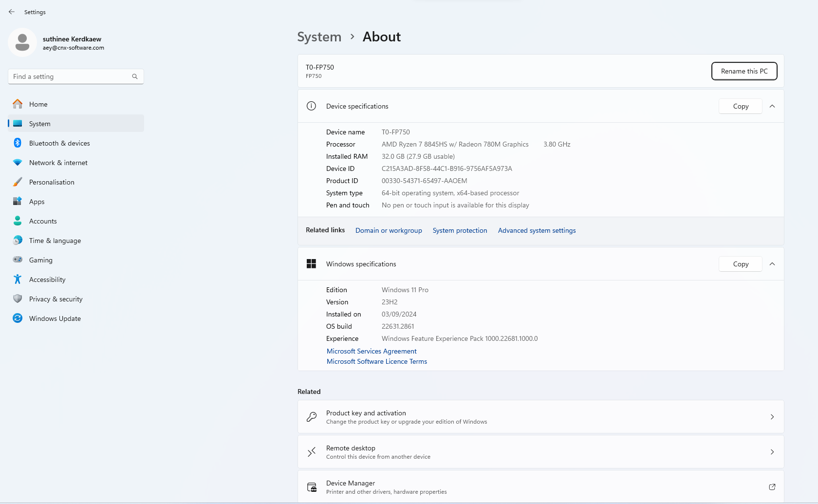Open Time & language settings

[x=76, y=240]
